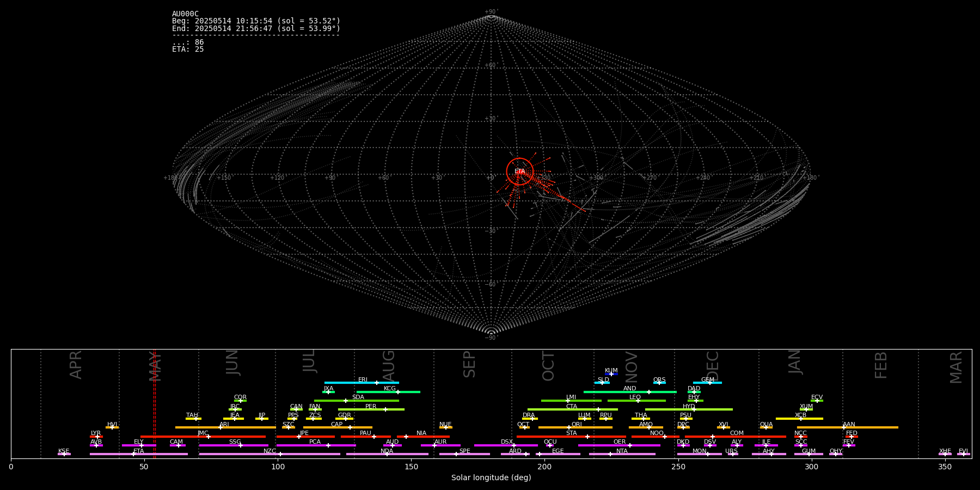This screenshot has height=490, width=980.
Task: Click the DEC month label
Action: pos(713,366)
